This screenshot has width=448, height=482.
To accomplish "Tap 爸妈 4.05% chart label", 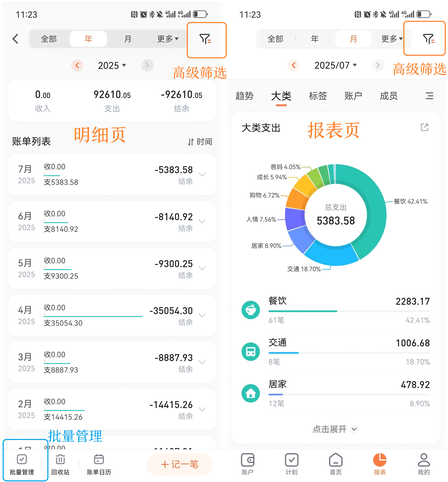I will point(285,167).
